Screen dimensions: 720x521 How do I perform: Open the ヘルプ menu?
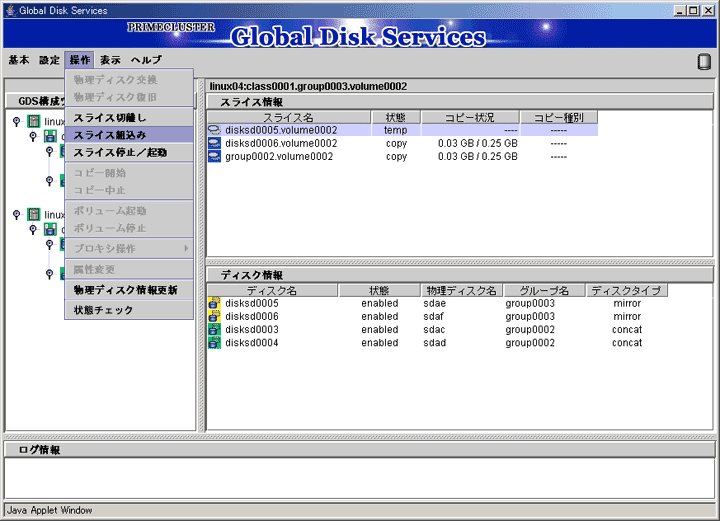[146, 60]
